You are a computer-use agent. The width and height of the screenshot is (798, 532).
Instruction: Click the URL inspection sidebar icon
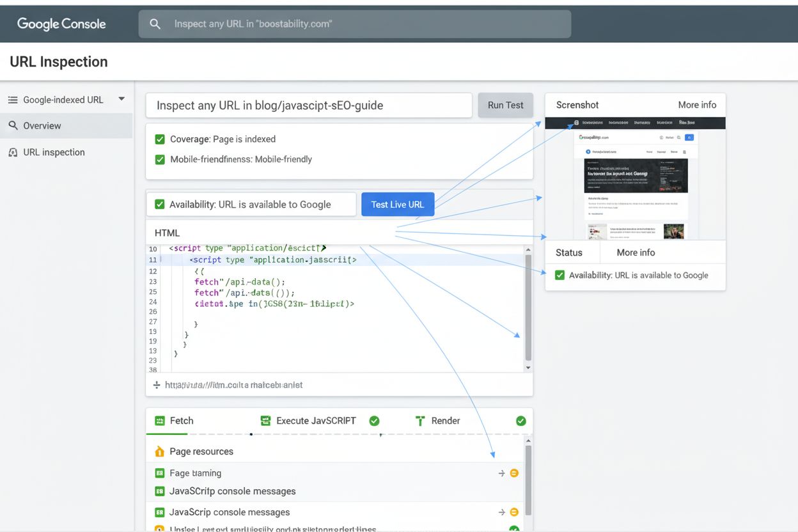pyautogui.click(x=13, y=153)
